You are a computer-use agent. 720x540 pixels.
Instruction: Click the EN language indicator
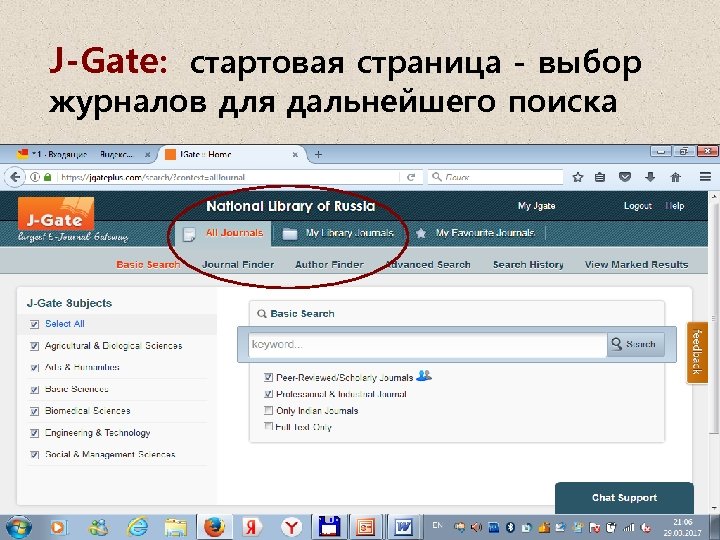coord(438,525)
